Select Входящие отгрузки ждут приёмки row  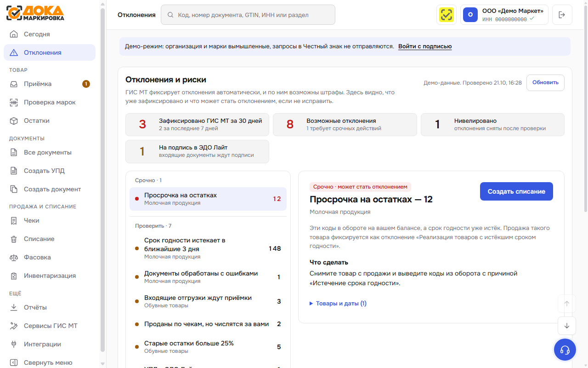(208, 301)
